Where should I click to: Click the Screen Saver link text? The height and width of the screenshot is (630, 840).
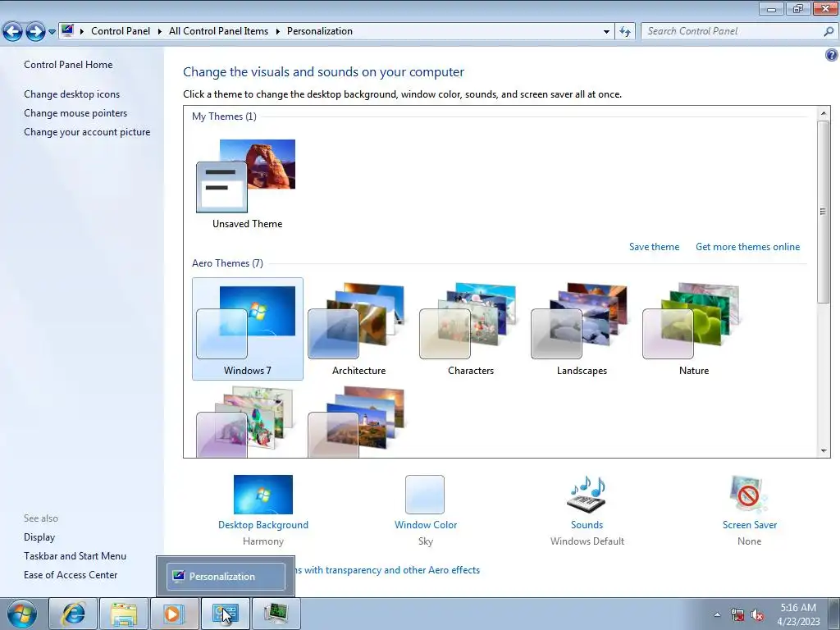click(750, 525)
